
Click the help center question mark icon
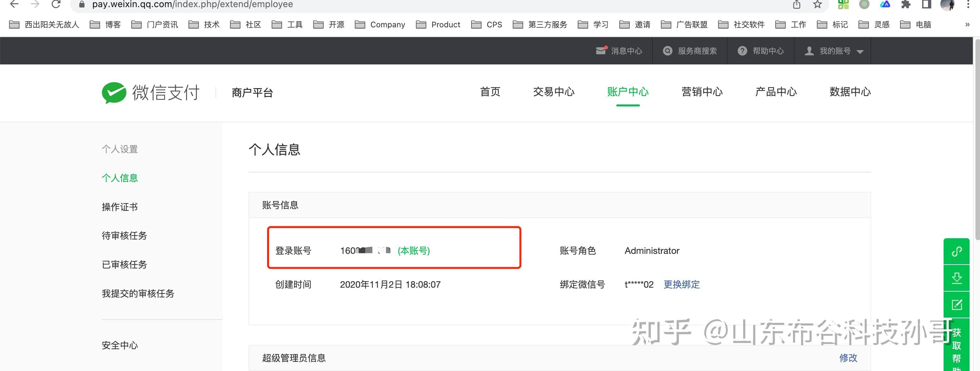[742, 51]
